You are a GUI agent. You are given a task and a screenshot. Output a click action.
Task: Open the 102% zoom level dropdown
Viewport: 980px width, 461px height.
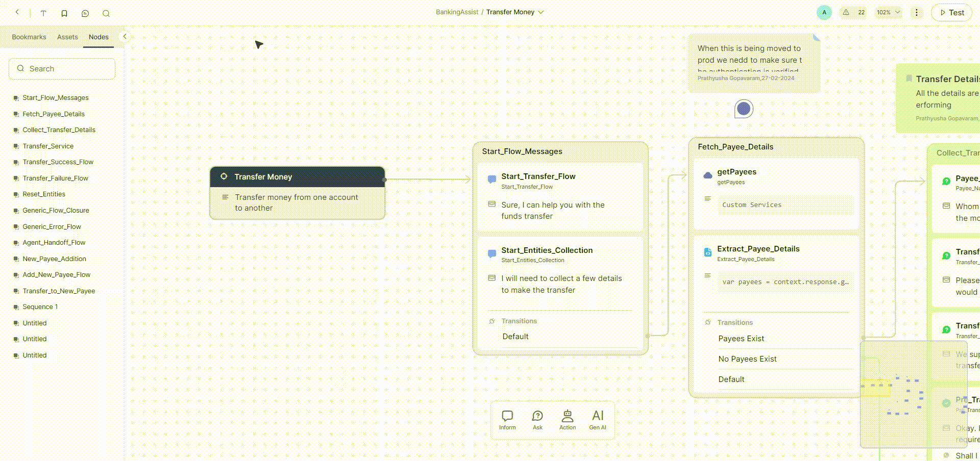888,12
